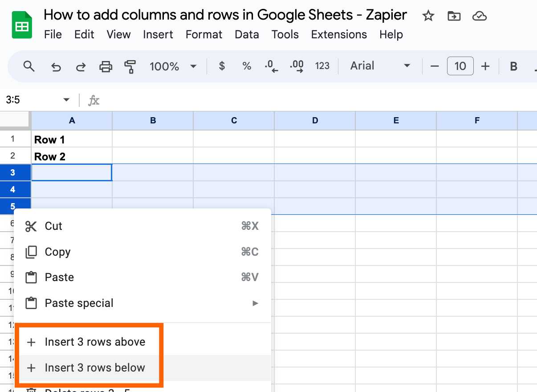Increase font size with plus button

485,66
